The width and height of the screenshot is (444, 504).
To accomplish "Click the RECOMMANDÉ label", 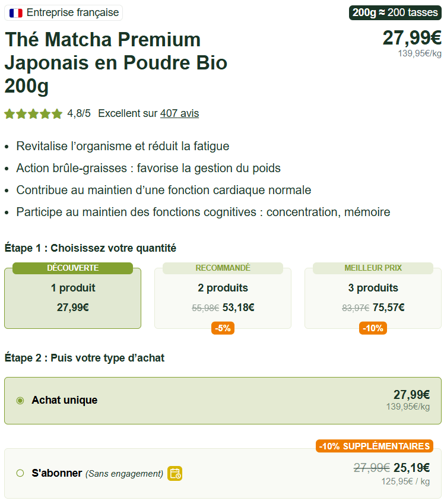I will pos(223,268).
